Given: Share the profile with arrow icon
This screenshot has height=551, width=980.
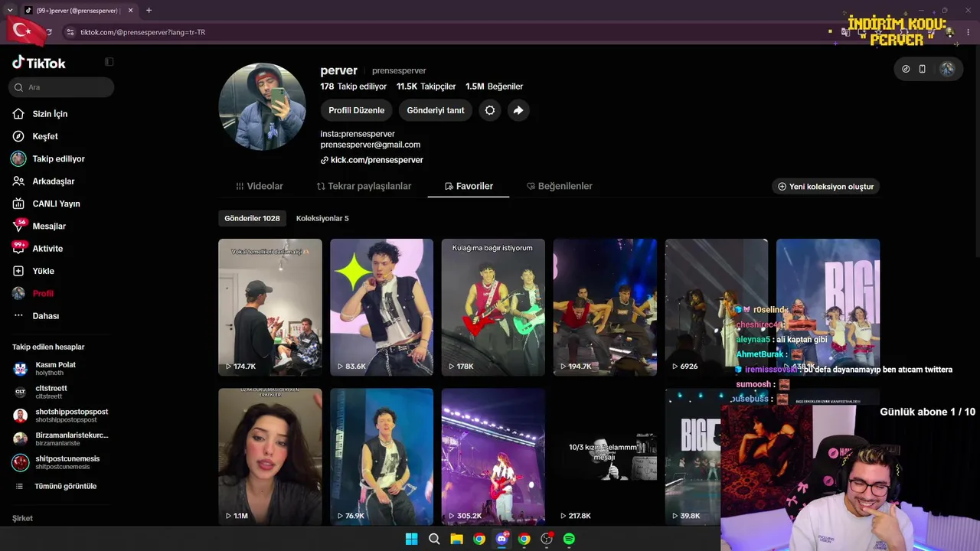Looking at the screenshot, I should click(518, 110).
